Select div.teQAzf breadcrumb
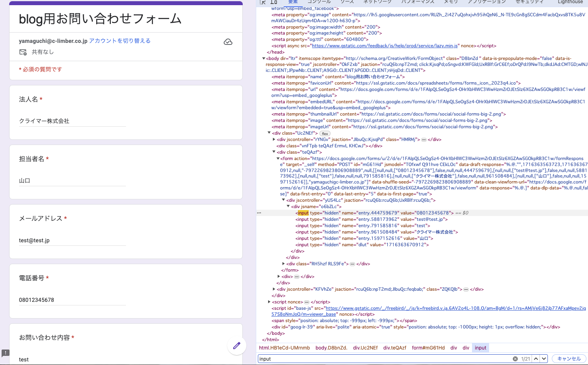Screen dimensions: 588x365 coord(395,348)
